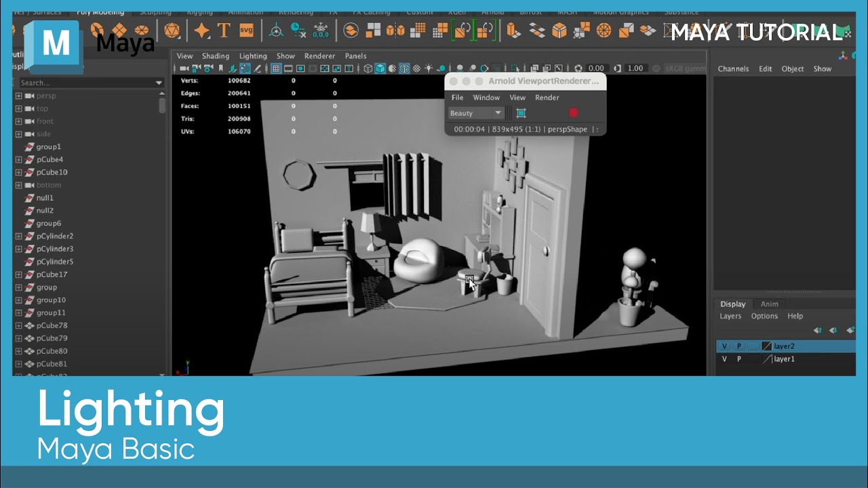Click the SVG import shelf icon
This screenshot has height=488, width=868.
[246, 30]
